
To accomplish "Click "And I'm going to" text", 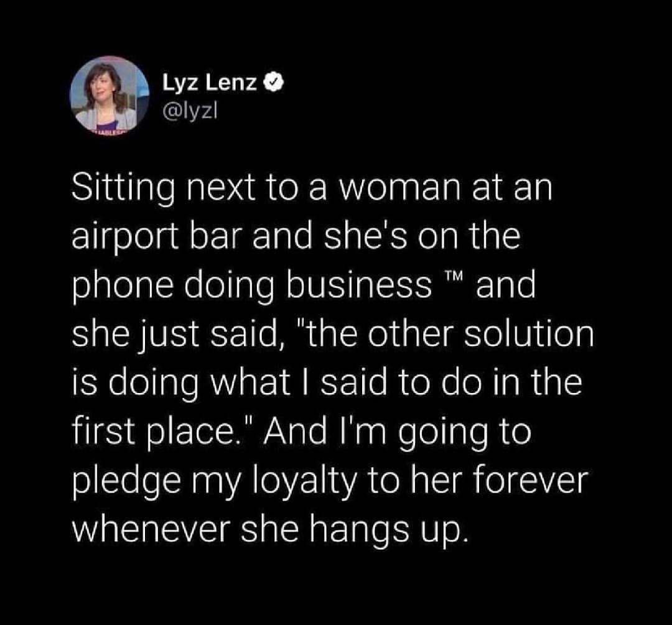I will pos(397,433).
